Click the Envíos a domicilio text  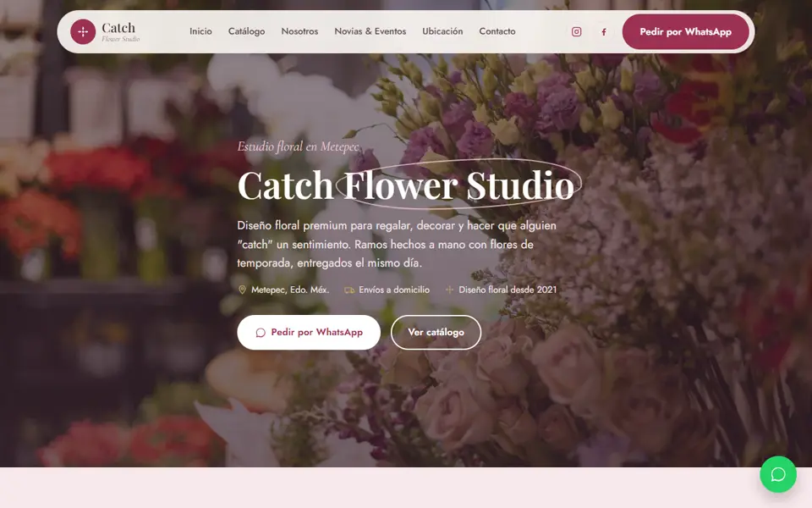pos(394,290)
